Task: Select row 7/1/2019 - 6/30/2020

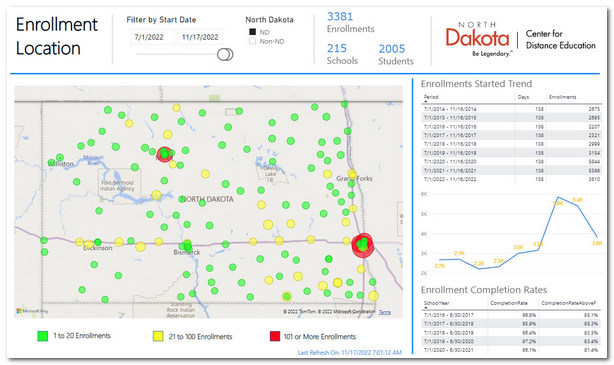Action: pyautogui.click(x=511, y=341)
